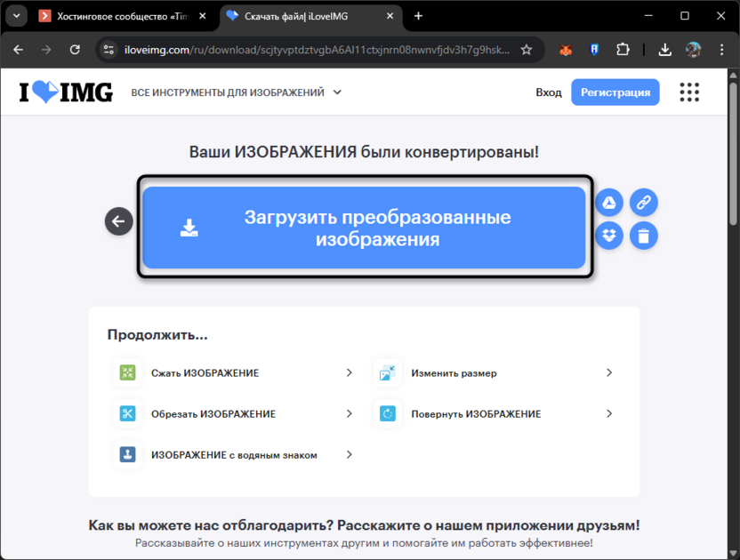Open the Compress IMAGE tool icon
Image resolution: width=740 pixels, height=560 pixels.
[x=127, y=372]
